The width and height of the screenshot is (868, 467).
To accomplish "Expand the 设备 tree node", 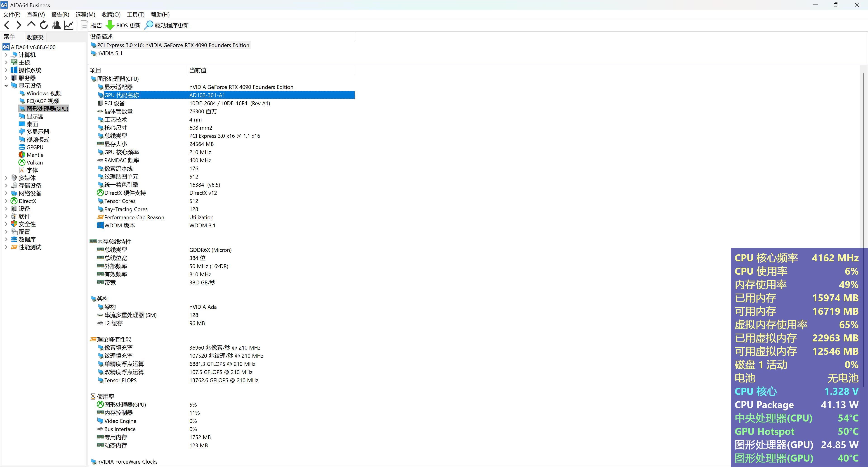I will 6,209.
